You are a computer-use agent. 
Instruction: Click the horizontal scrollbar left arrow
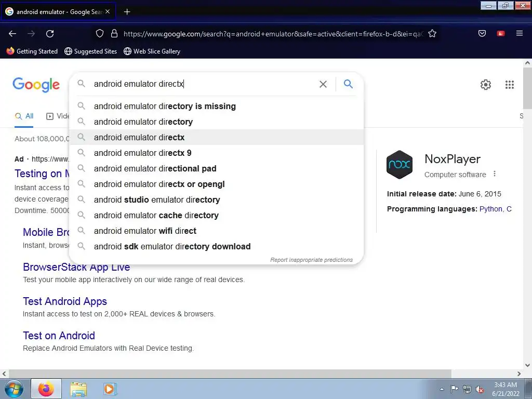pyautogui.click(x=4, y=374)
